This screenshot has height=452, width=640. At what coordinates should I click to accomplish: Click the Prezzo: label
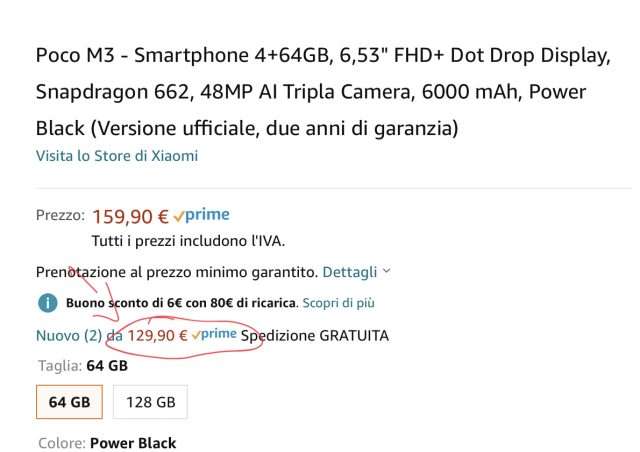point(60,215)
